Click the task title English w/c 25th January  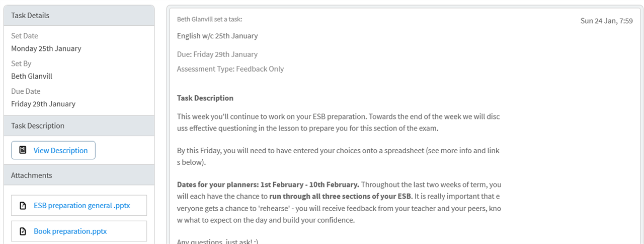click(217, 36)
